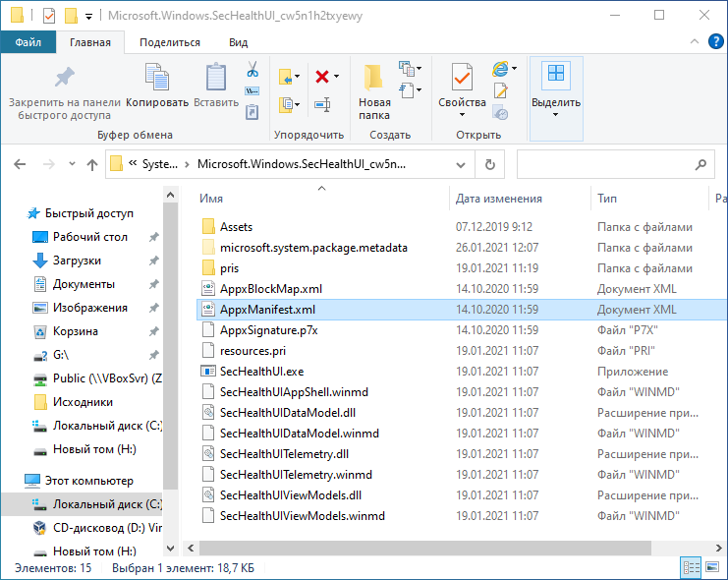Click the Internet Explorer open icon
The image size is (728, 580).
pyautogui.click(x=500, y=69)
